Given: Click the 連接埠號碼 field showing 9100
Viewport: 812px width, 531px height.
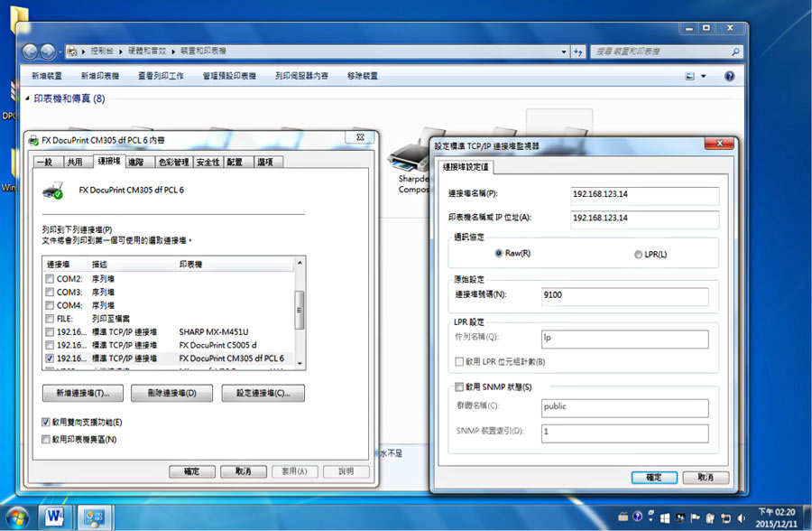Looking at the screenshot, I should [x=624, y=295].
